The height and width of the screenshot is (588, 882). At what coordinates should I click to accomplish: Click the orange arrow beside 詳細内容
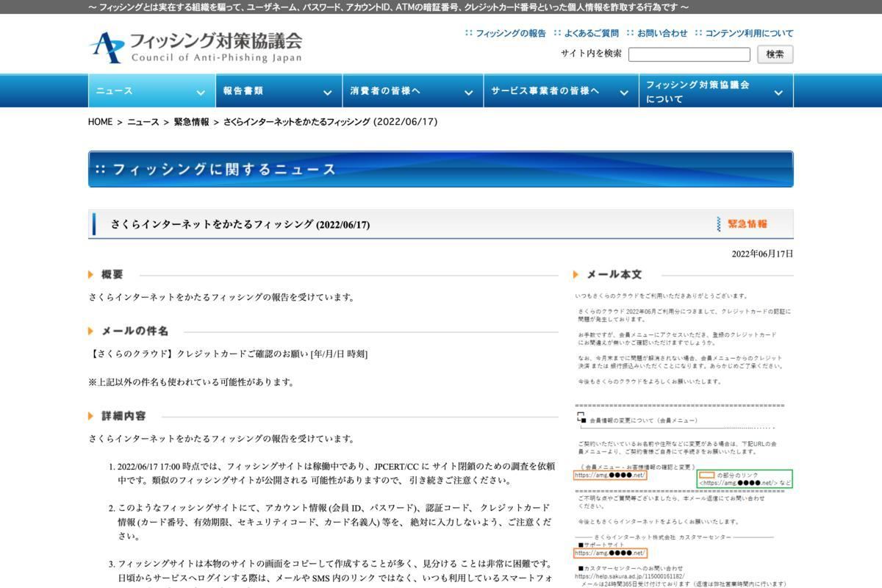pos(91,416)
